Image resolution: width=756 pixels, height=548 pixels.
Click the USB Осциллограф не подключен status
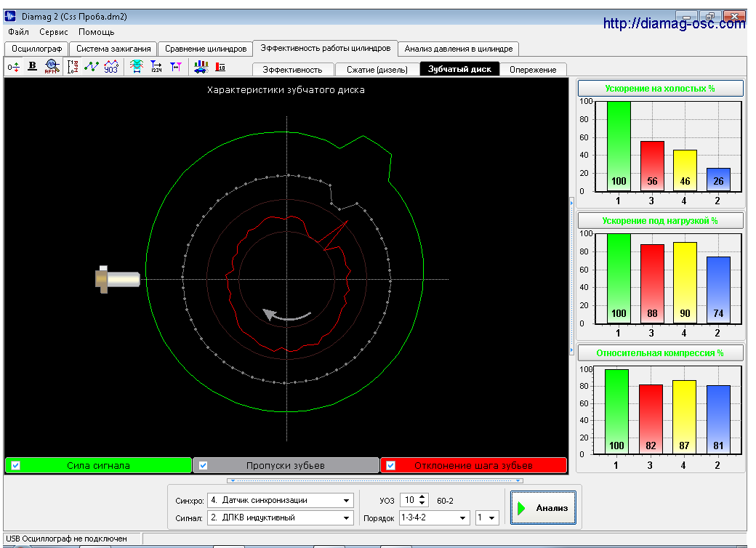pyautogui.click(x=67, y=539)
